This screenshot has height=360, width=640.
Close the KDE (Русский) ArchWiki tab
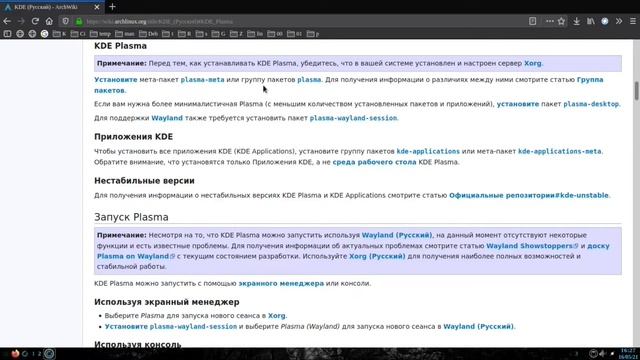point(97,7)
